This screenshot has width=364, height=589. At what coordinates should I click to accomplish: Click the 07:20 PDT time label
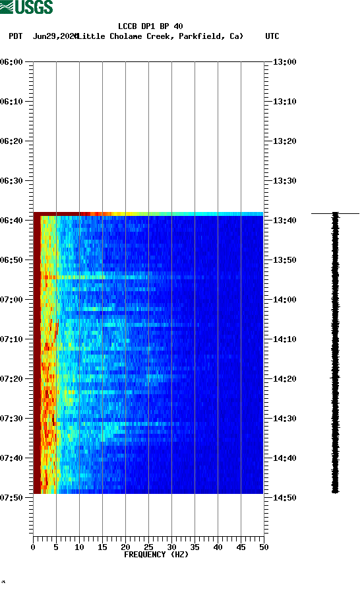click(11, 378)
